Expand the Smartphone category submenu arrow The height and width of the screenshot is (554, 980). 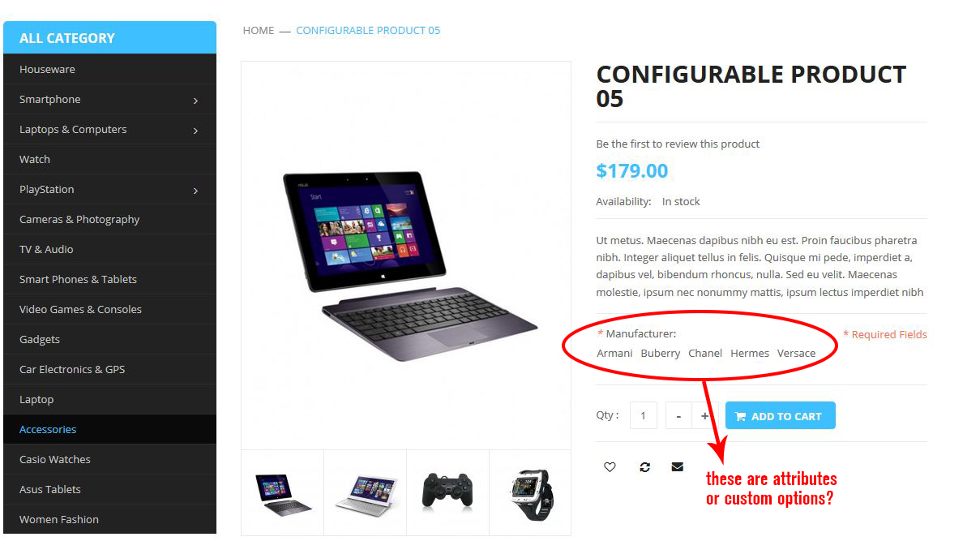(x=195, y=101)
